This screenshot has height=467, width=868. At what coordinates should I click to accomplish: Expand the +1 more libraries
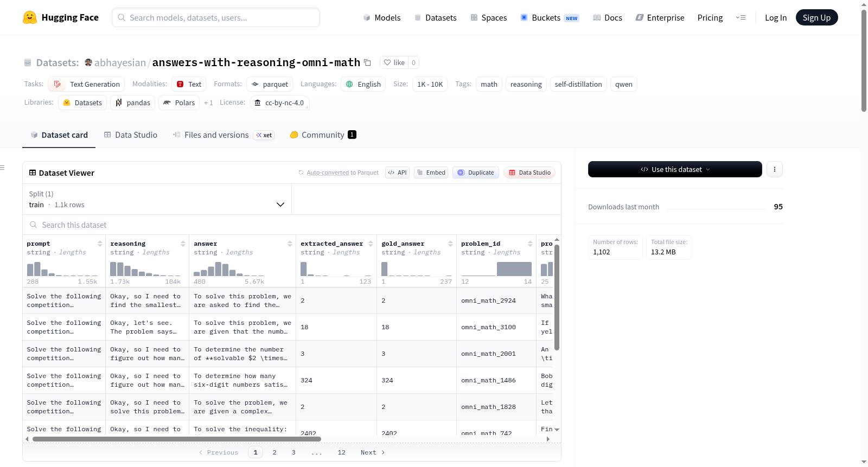(208, 103)
